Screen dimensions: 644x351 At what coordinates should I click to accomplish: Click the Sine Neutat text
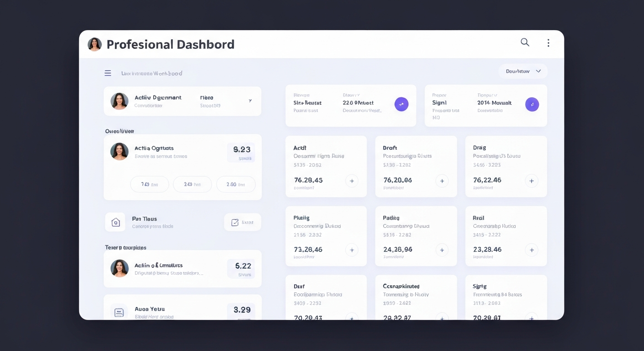[x=307, y=103]
